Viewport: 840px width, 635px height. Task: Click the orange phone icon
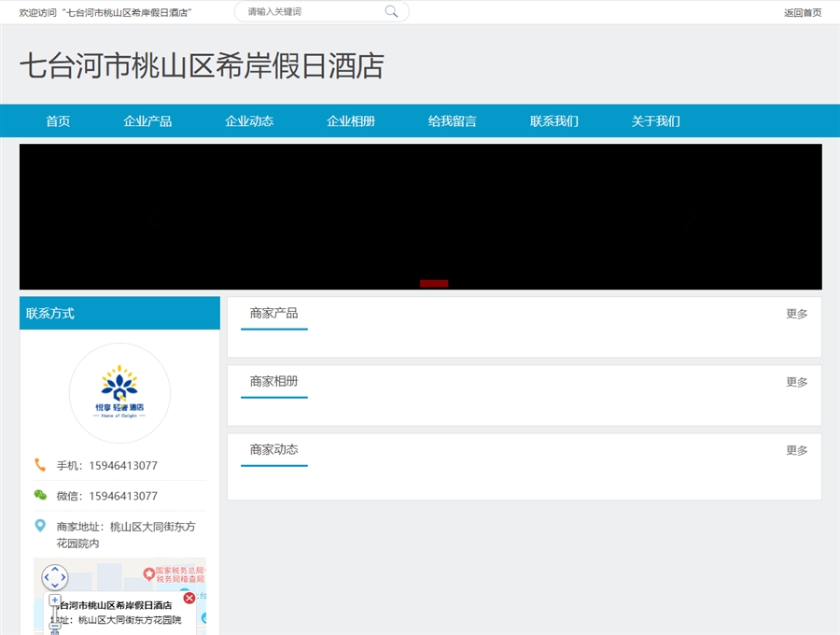[x=40, y=465]
